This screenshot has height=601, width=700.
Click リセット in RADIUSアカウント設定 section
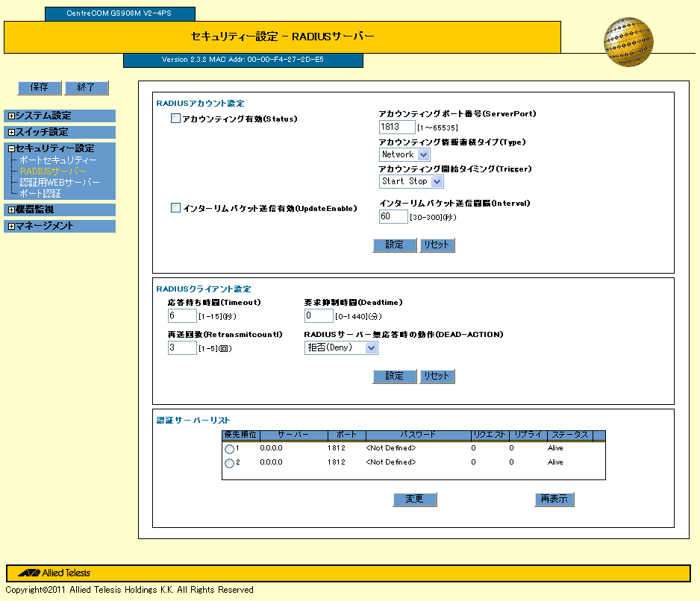click(x=437, y=245)
